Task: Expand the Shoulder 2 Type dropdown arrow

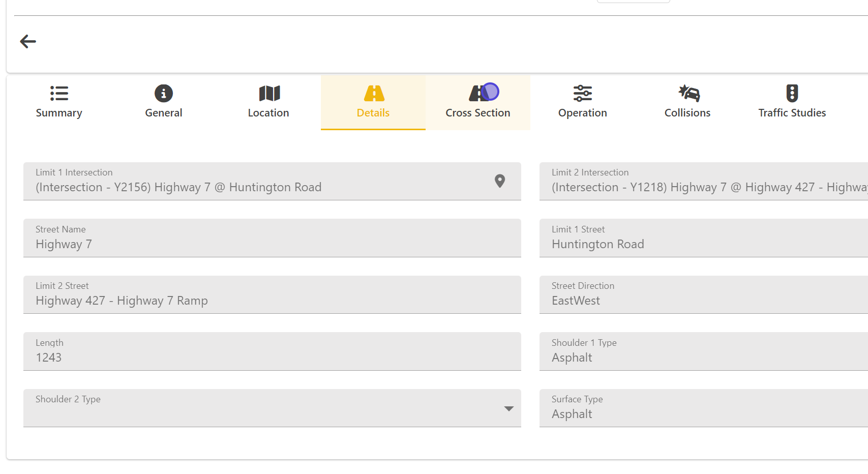Action: point(508,409)
